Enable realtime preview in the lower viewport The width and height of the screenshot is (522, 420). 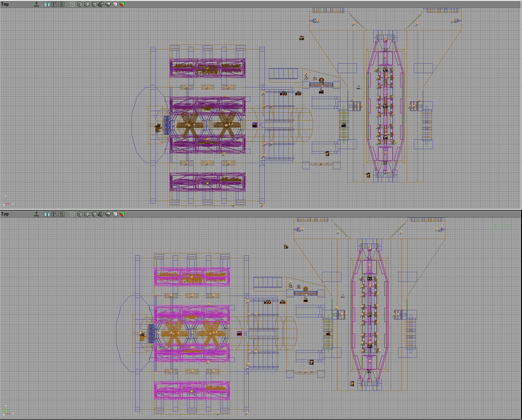coord(36,214)
